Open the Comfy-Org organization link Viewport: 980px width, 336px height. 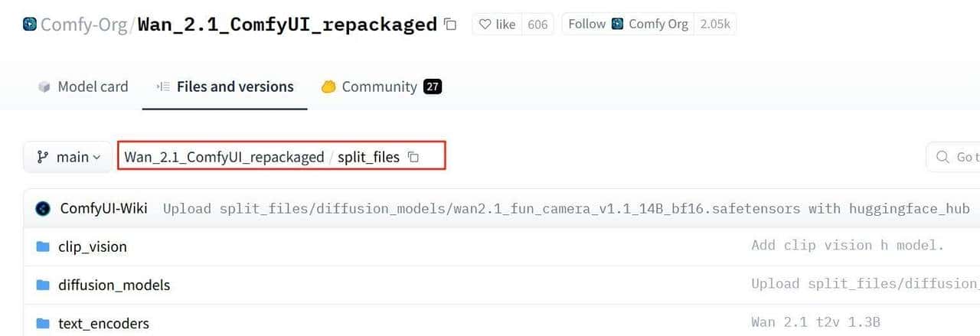[x=84, y=24]
